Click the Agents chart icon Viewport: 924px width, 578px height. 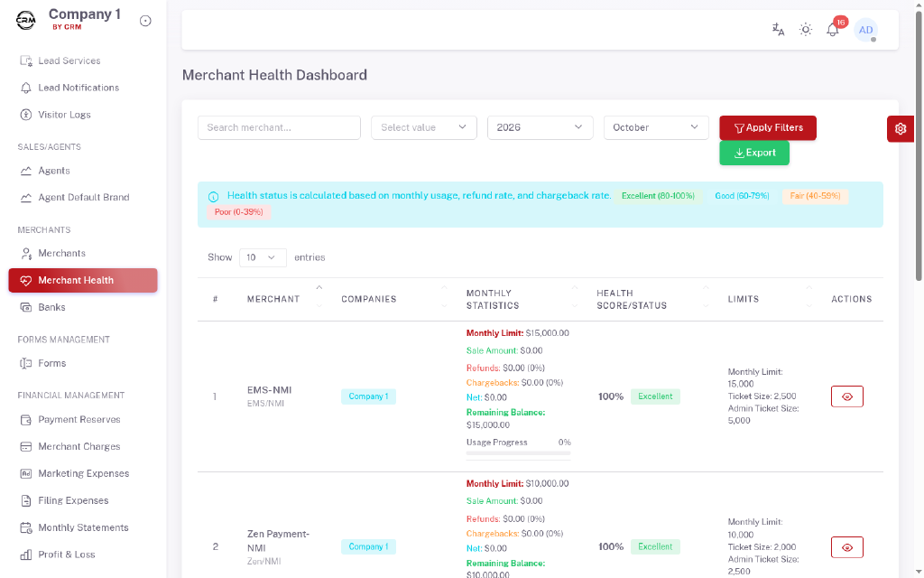coord(26,171)
